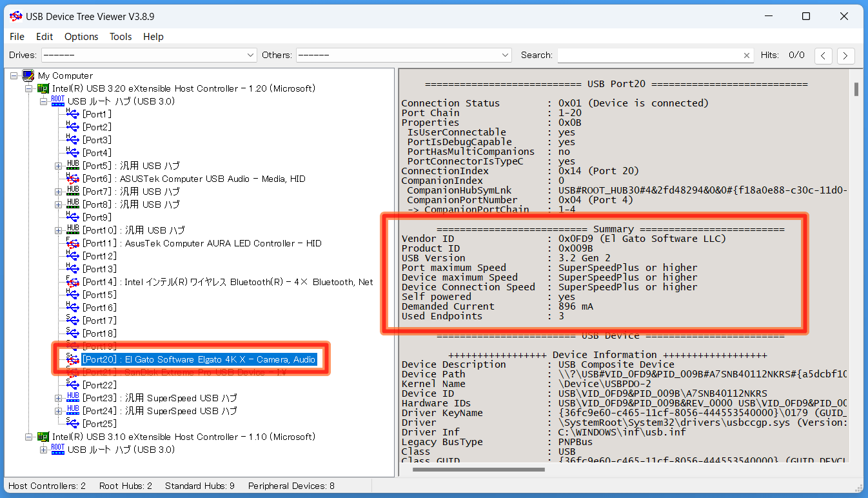This screenshot has width=868, height=498.
Task: Click the [Port17] label in tree
Action: [99, 321]
